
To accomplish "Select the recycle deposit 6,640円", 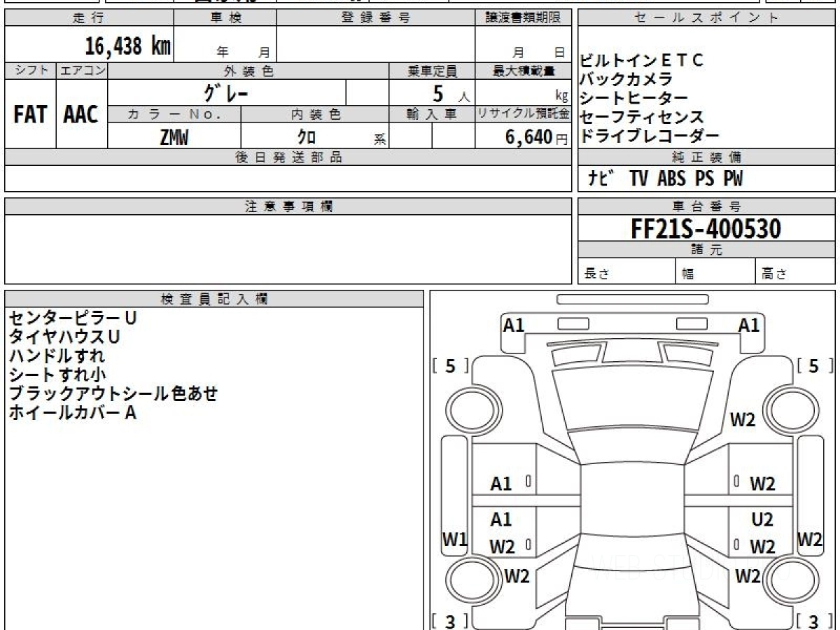I will [x=537, y=137].
